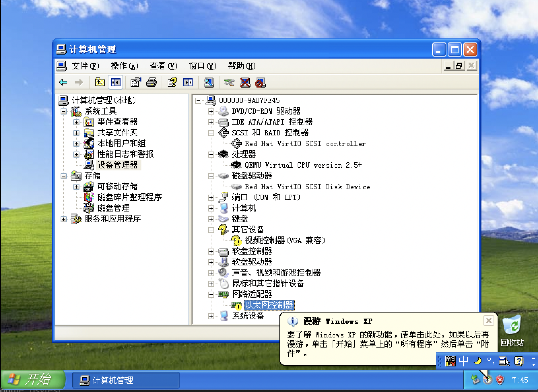Open the 窗口(W) menu

(203, 66)
